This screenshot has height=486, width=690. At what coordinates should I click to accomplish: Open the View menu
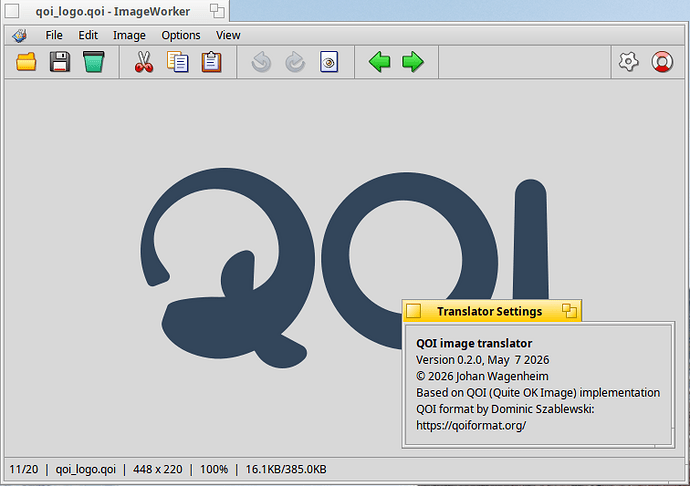[228, 35]
